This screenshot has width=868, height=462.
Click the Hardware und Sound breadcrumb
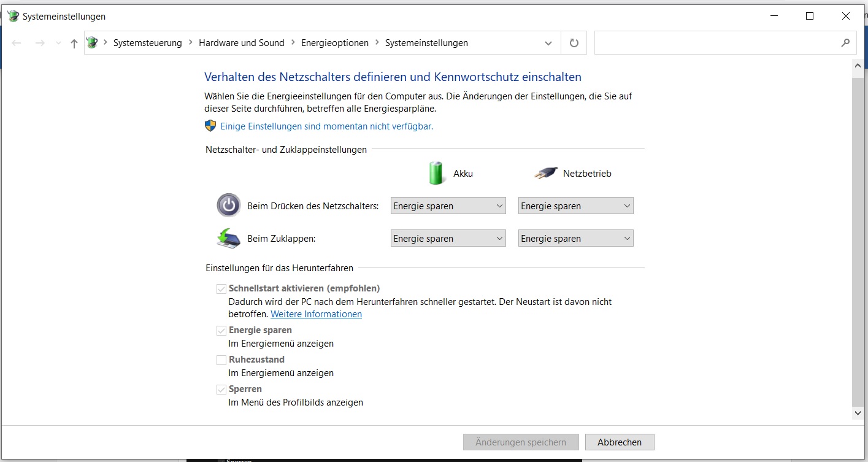click(x=242, y=43)
